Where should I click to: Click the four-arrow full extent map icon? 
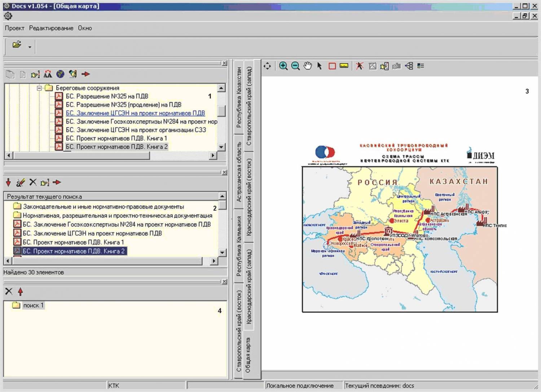pos(267,66)
